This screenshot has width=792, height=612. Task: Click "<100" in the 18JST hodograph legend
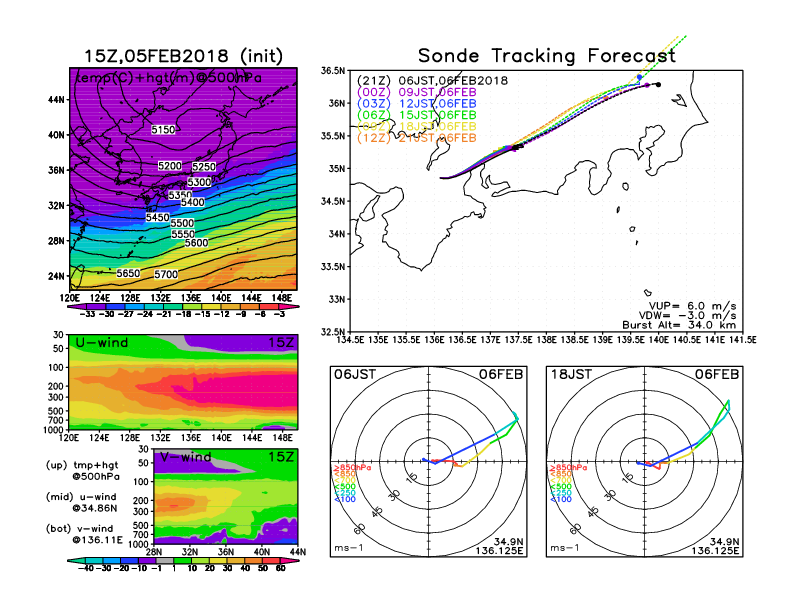point(561,499)
